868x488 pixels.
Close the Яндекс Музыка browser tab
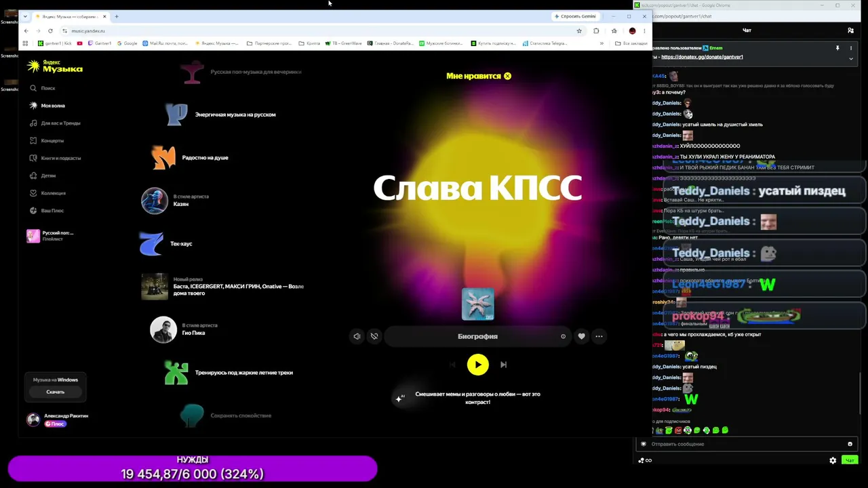[104, 16]
